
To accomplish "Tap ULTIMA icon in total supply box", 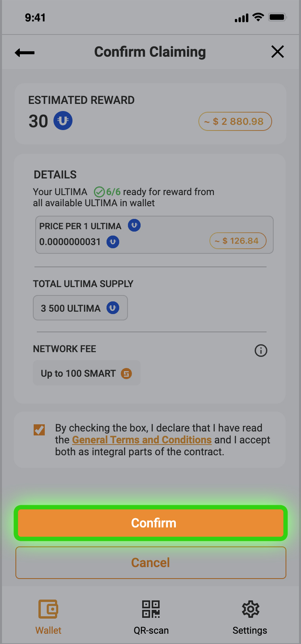I will point(113,308).
